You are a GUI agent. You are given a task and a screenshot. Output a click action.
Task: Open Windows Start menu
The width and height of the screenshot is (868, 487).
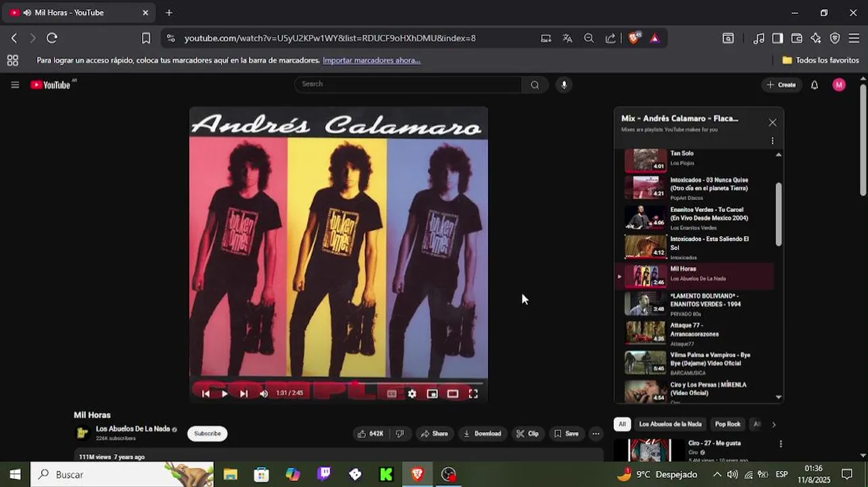click(x=15, y=474)
